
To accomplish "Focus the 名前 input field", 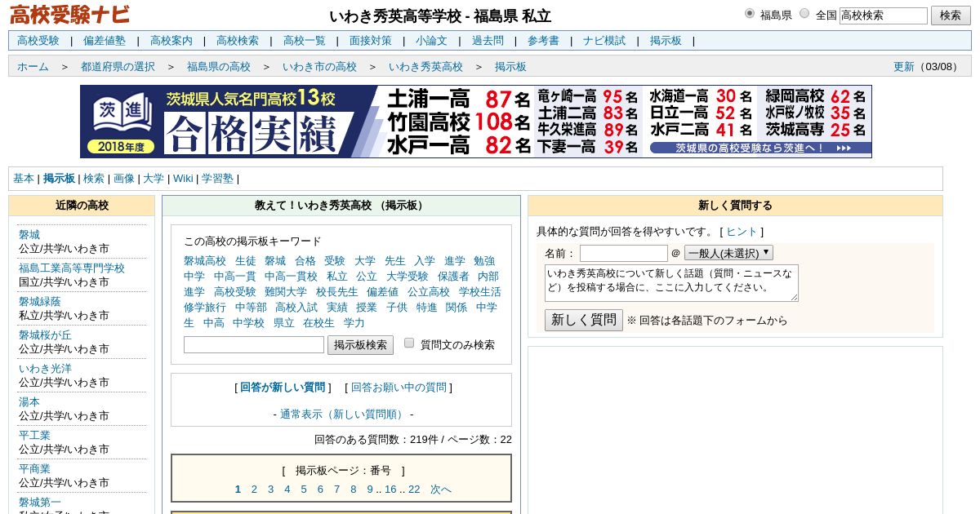I will pyautogui.click(x=624, y=253).
